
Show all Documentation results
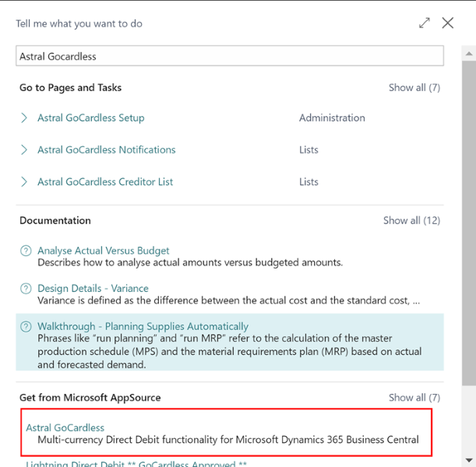(x=411, y=220)
